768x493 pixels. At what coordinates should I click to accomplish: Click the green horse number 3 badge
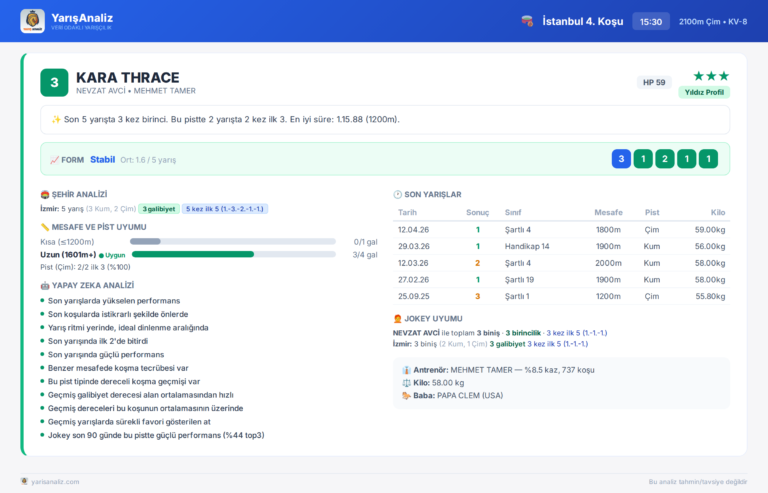click(x=54, y=83)
